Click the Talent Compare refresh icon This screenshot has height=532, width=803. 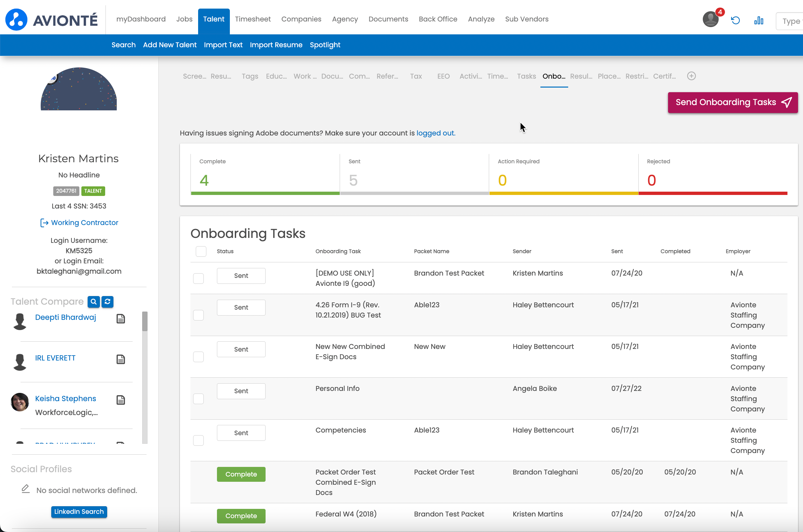pyautogui.click(x=107, y=302)
